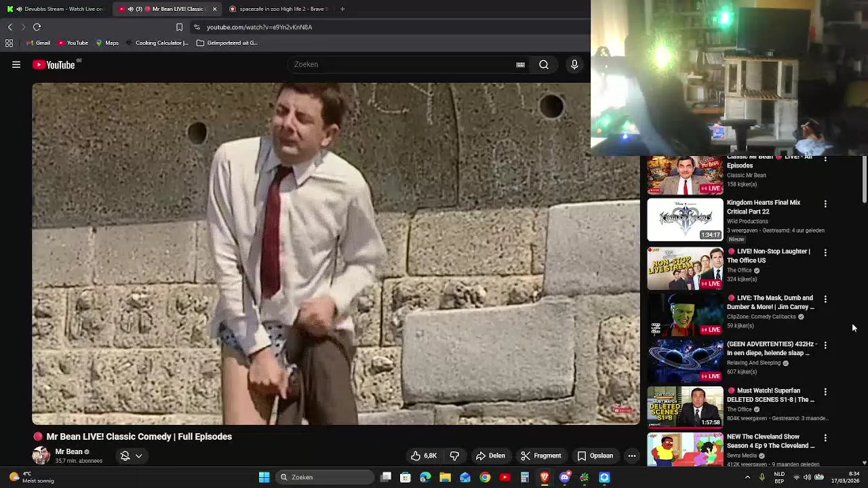This screenshot has width=868, height=488.
Task: Open the on-screen keyboard in the search box
Action: coord(520,64)
